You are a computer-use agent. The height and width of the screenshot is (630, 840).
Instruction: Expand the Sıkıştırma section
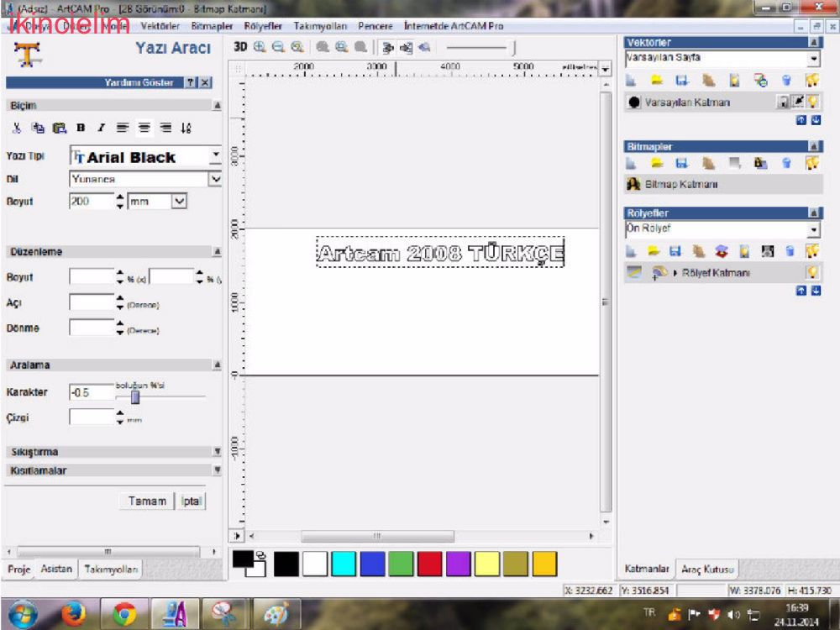click(217, 452)
